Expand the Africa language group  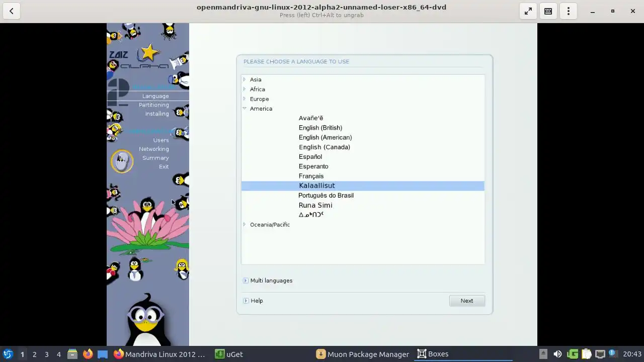click(245, 89)
